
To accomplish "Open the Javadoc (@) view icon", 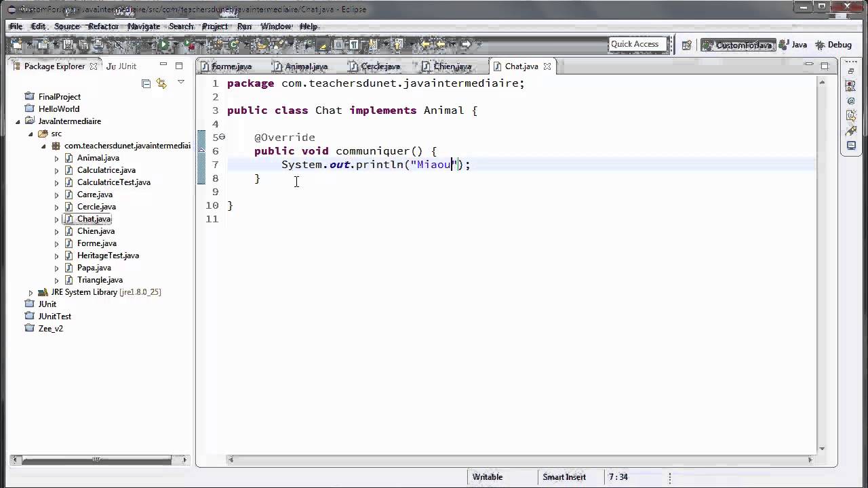I will (851, 101).
